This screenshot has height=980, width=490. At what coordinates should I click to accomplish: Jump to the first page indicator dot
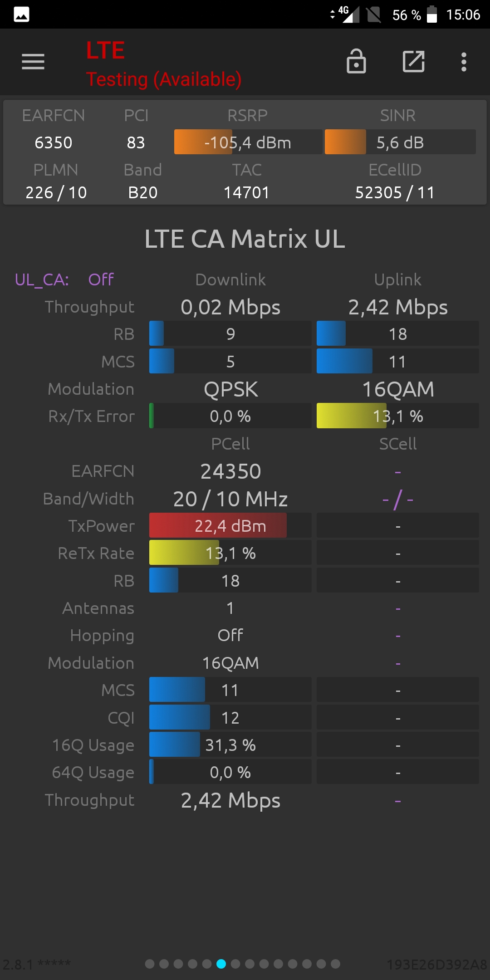click(150, 964)
